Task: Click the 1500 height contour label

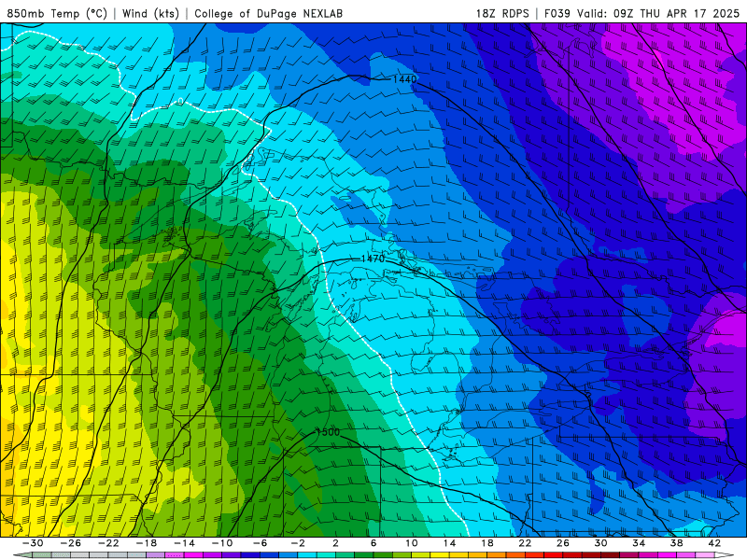Action: [x=329, y=432]
